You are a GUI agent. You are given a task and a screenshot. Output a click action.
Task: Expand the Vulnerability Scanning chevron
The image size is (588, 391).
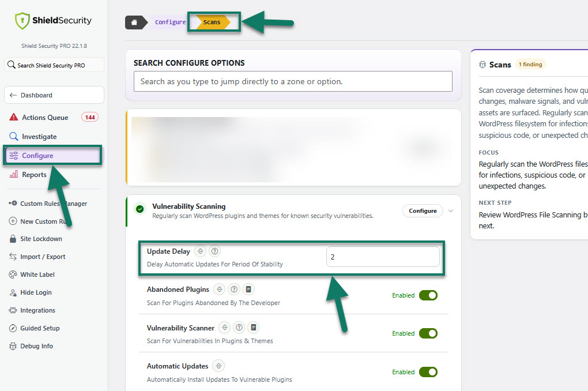click(451, 211)
